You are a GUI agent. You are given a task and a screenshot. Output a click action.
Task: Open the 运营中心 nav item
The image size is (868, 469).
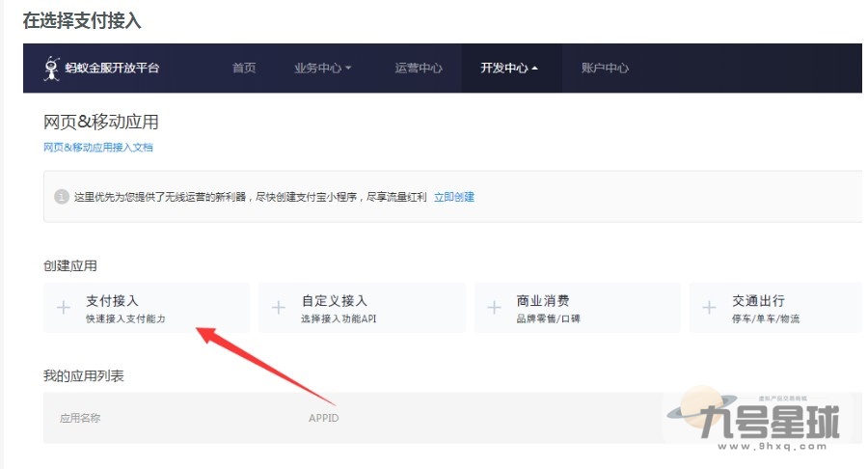coord(419,68)
